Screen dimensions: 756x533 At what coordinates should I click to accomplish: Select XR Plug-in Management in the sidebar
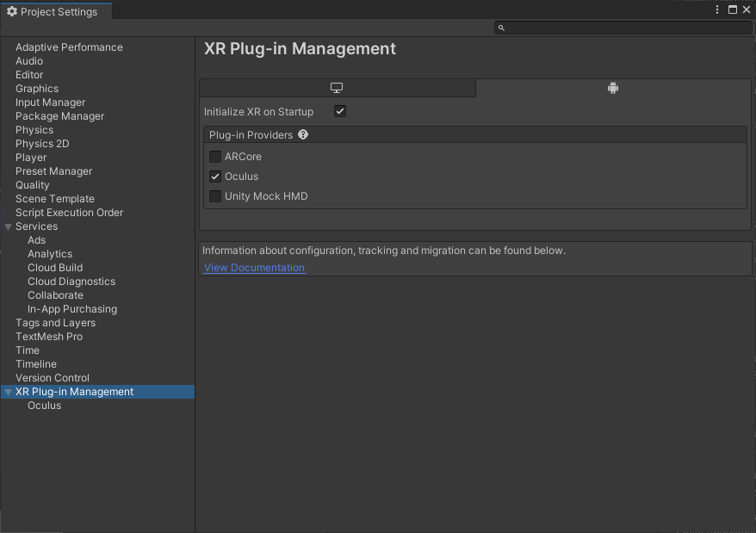pos(98,392)
